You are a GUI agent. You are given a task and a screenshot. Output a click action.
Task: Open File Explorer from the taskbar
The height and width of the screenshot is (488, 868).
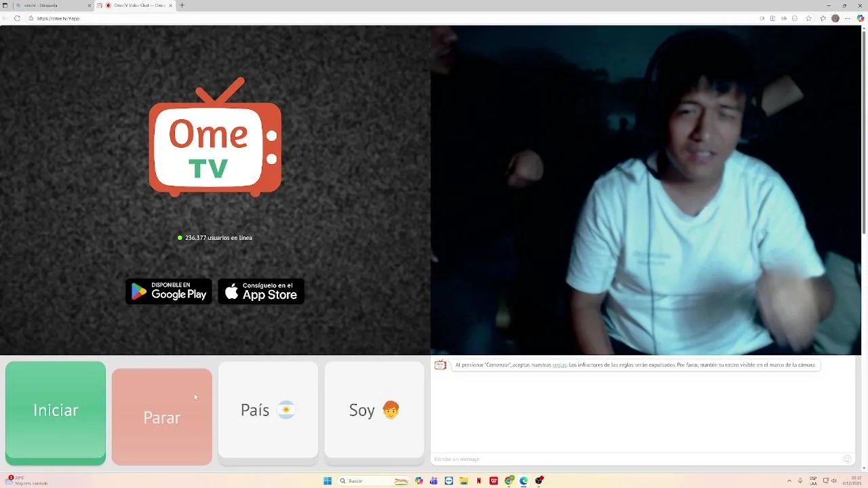[464, 481]
